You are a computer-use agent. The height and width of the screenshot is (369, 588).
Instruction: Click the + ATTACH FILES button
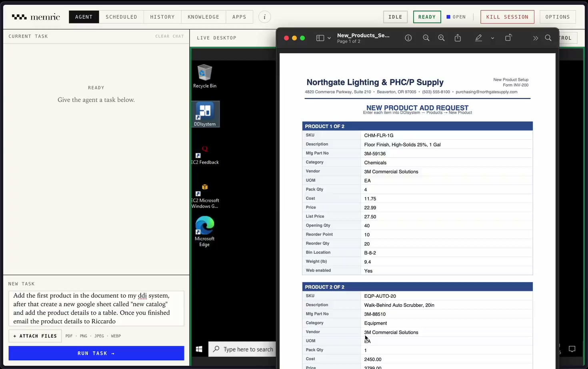(35, 336)
